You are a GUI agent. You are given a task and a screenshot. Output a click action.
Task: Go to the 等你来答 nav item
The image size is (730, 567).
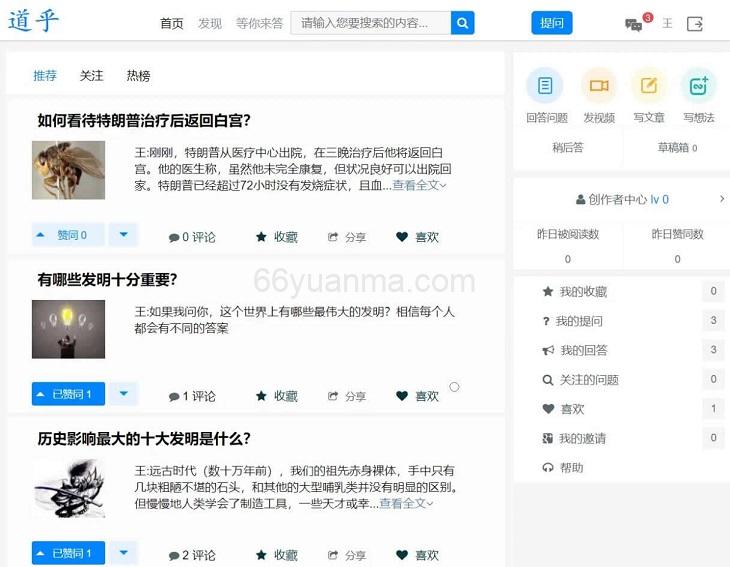tap(259, 23)
